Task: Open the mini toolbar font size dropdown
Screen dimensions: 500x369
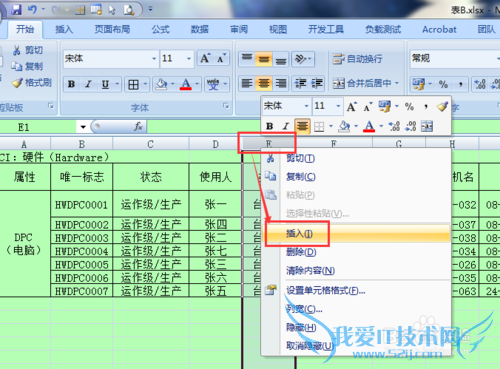Action: tap(338, 106)
